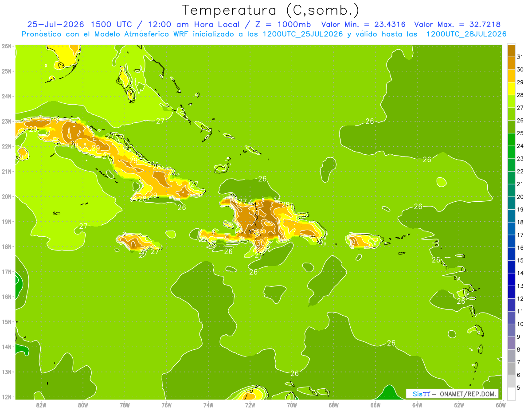This screenshot has height=411, width=532.
Task: Click 'Valor Min. = 23.4316' text
Action: tap(364, 24)
